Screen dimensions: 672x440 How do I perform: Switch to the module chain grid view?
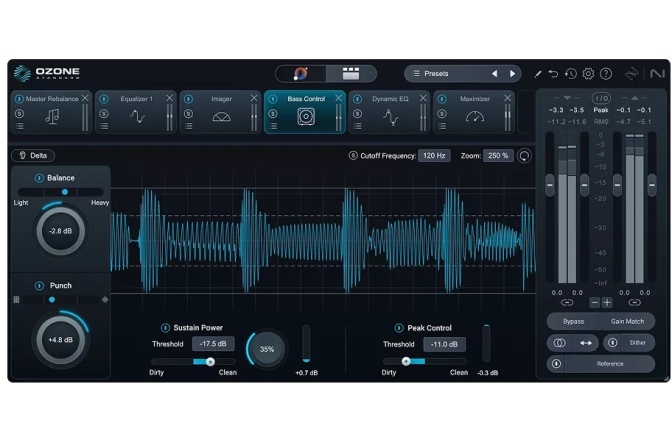click(351, 74)
